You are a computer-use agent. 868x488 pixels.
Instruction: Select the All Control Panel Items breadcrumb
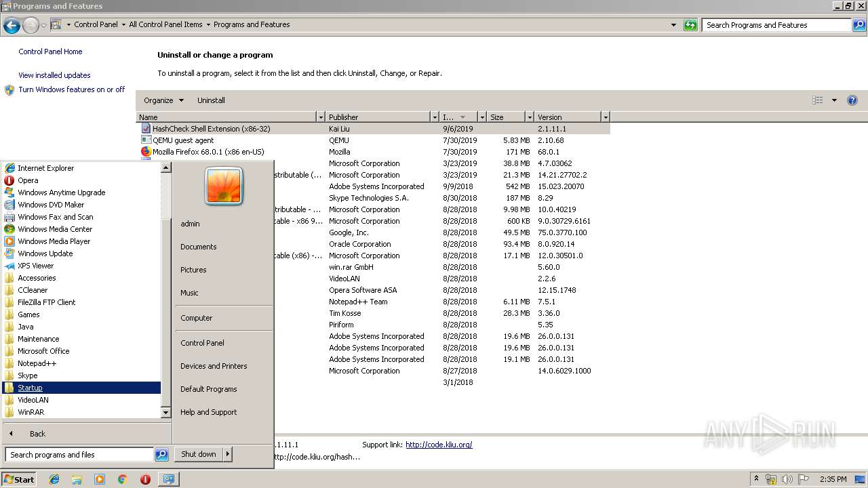165,24
